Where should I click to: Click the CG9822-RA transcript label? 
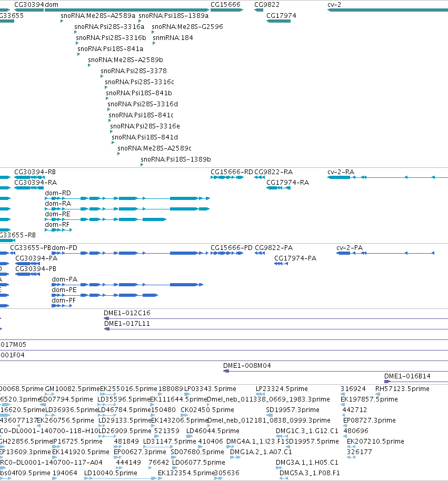[274, 172]
